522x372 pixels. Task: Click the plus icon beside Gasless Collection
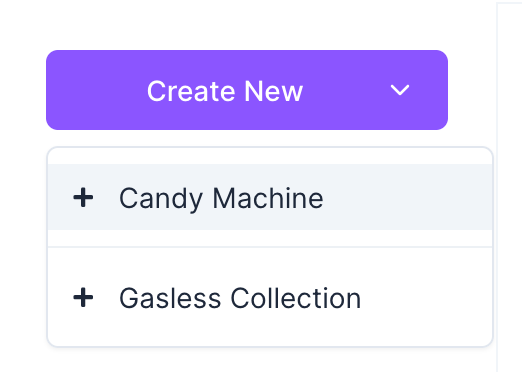pos(83,297)
